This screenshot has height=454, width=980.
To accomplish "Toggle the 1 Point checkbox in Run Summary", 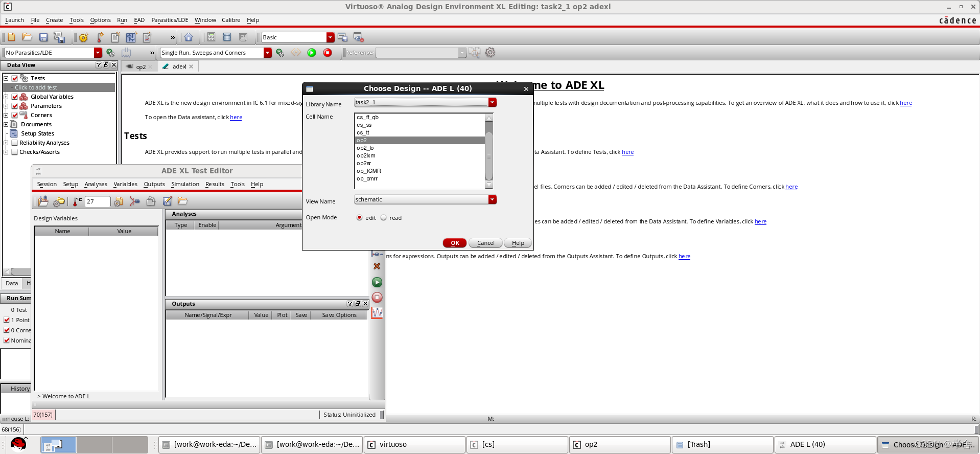I will (x=7, y=320).
